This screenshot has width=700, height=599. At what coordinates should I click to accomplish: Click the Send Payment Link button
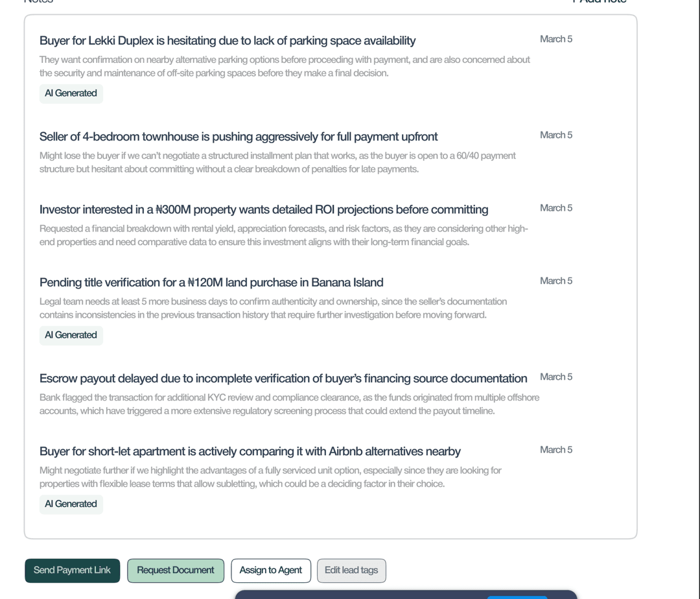coord(72,570)
